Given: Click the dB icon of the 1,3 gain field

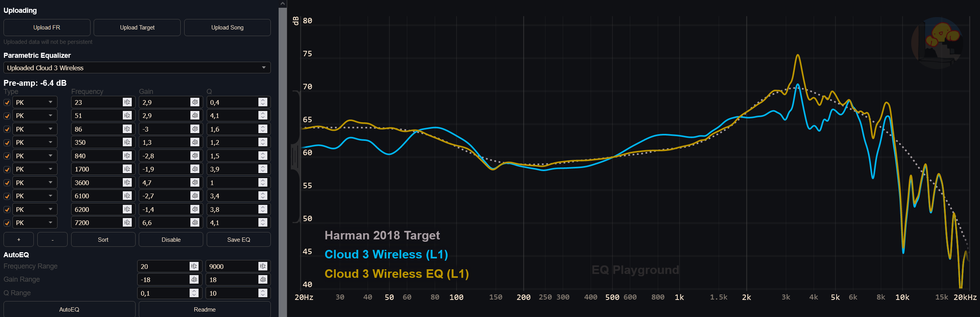Looking at the screenshot, I should 195,142.
